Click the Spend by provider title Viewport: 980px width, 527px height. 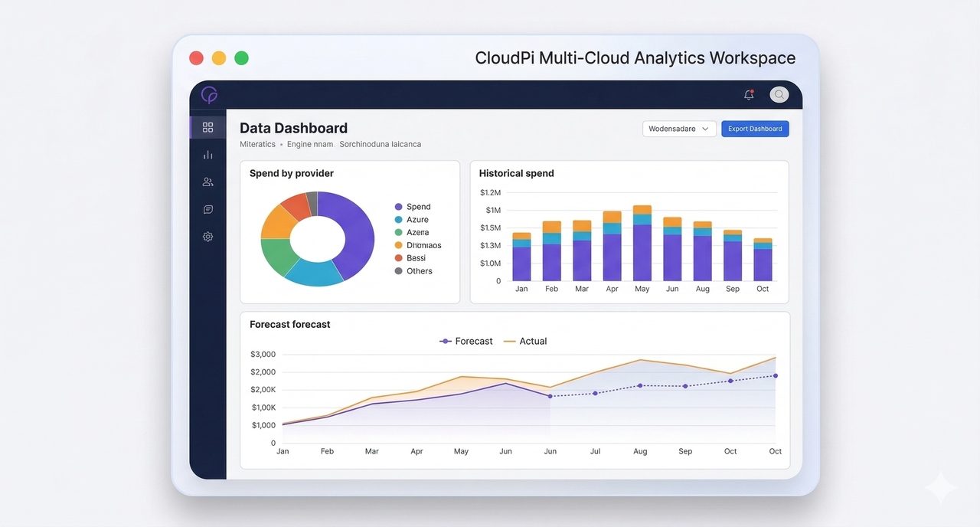[292, 173]
